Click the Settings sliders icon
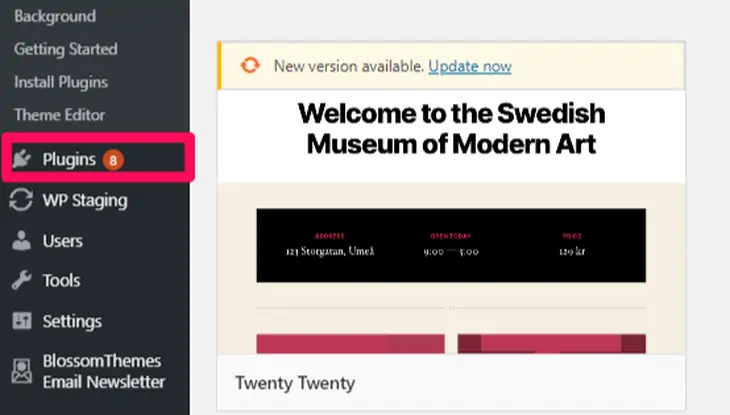730x415 pixels. point(21,321)
